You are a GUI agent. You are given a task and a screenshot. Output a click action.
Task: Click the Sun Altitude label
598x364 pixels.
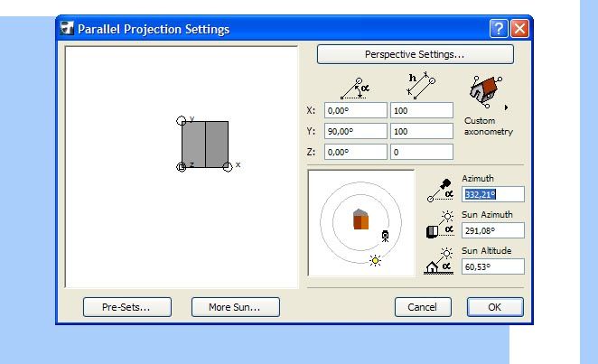(487, 251)
